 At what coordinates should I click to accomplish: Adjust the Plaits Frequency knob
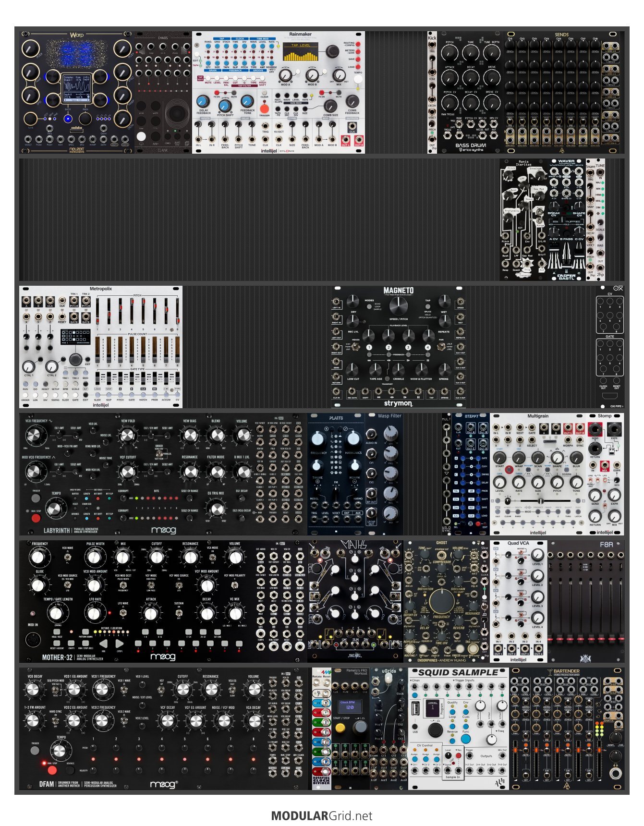coord(318,439)
